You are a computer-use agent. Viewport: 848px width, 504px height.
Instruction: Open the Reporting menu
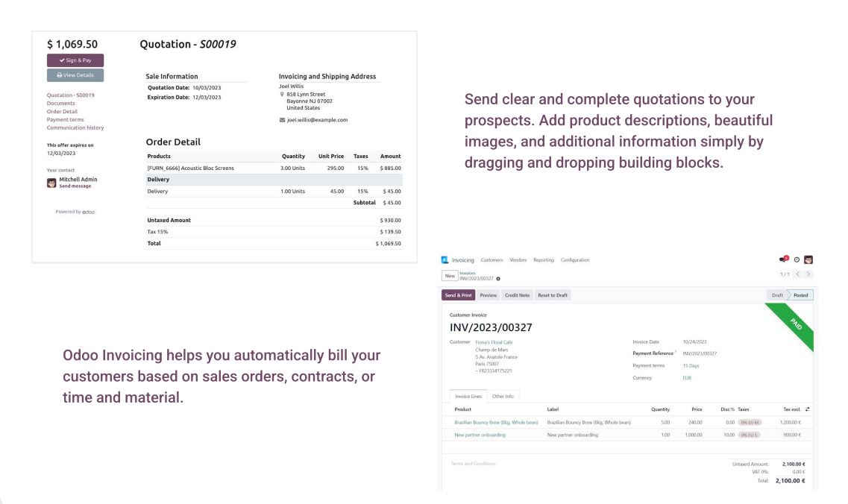pos(544,260)
